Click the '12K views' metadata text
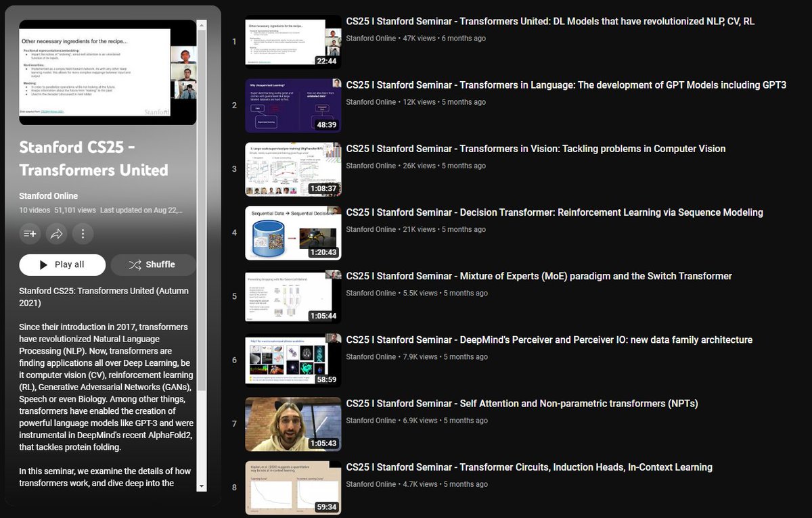The image size is (812, 518). tap(419, 102)
